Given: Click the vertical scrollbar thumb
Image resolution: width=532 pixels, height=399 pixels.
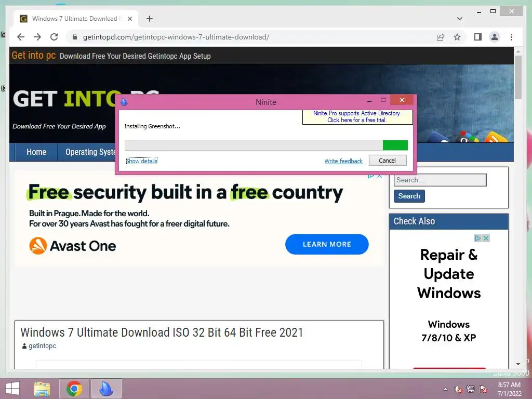Looking at the screenshot, I should coord(518,78).
